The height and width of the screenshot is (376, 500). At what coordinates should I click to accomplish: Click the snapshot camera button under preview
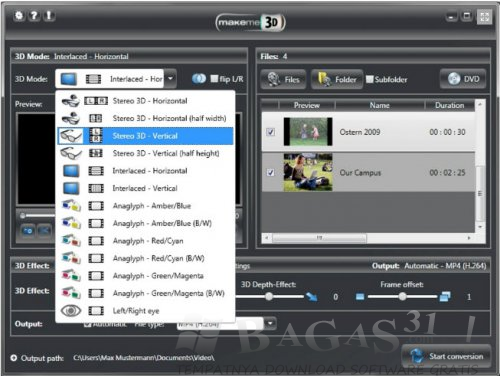(28, 231)
